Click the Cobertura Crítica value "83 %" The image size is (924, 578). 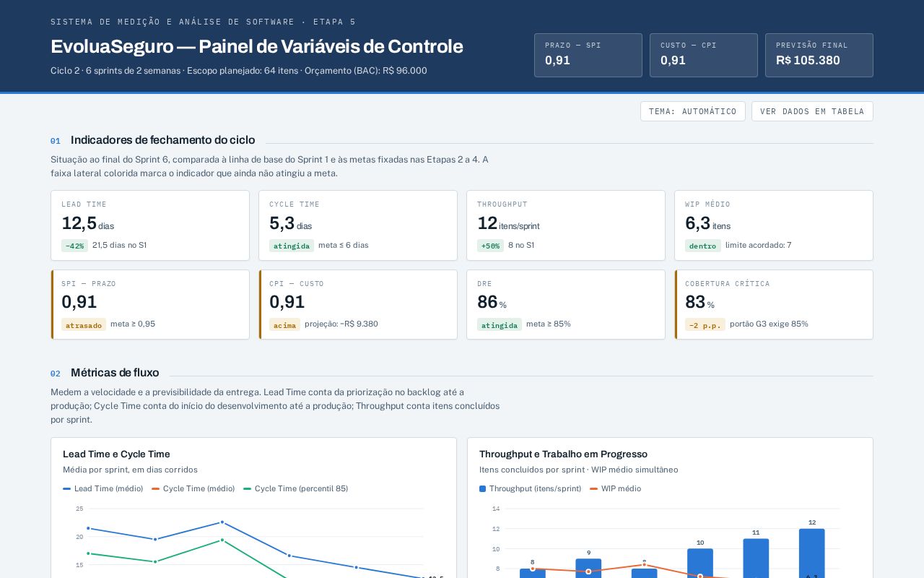coord(699,302)
